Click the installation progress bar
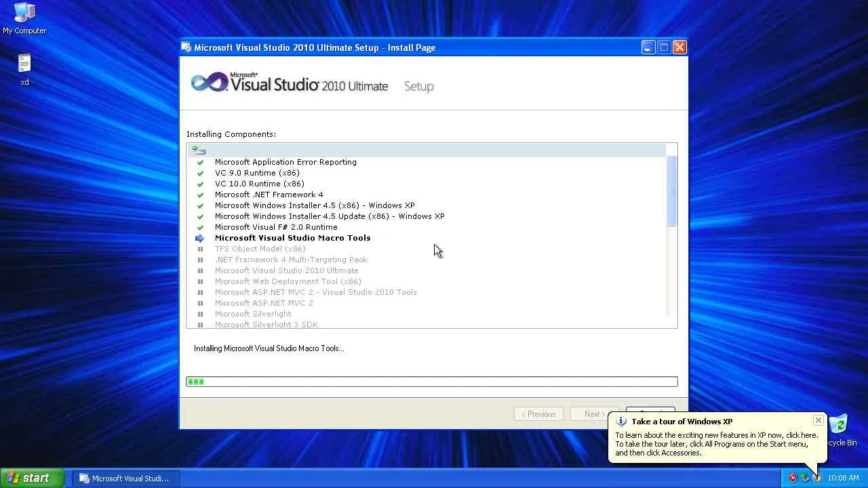This screenshot has height=488, width=868. point(432,382)
